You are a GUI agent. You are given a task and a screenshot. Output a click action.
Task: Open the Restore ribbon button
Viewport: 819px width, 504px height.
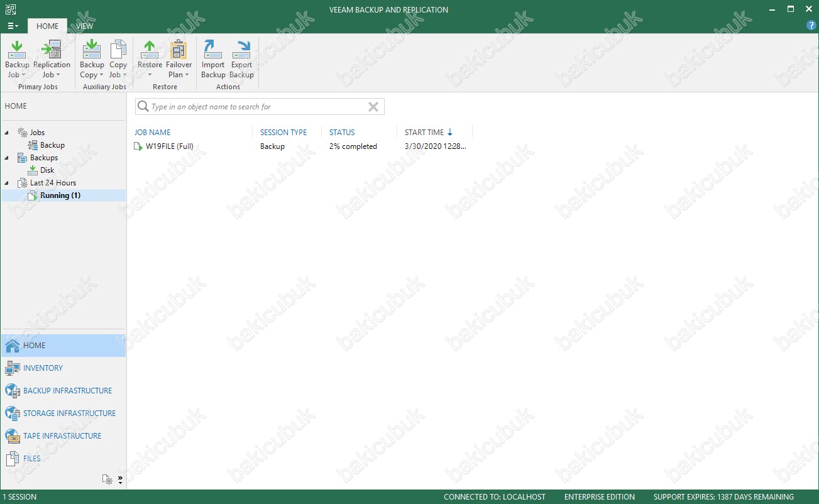(x=150, y=59)
